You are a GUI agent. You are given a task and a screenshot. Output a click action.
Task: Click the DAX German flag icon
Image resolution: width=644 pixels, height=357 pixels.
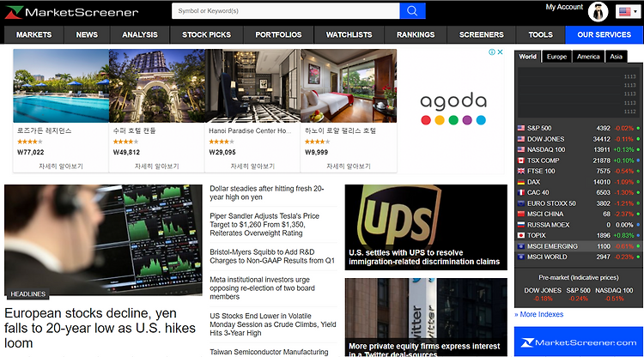521,182
